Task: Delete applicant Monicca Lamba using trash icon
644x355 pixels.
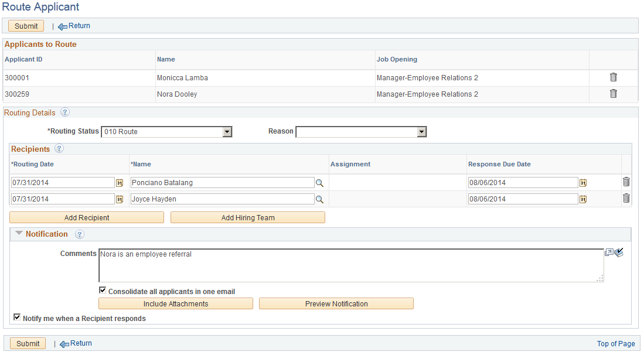Action: tap(613, 77)
